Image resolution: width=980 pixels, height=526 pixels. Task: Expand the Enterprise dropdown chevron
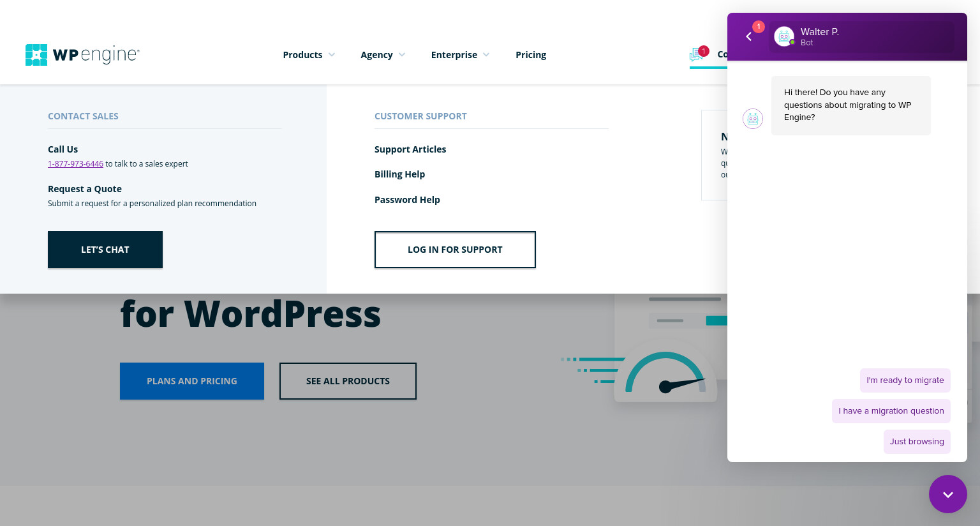pyautogui.click(x=486, y=55)
